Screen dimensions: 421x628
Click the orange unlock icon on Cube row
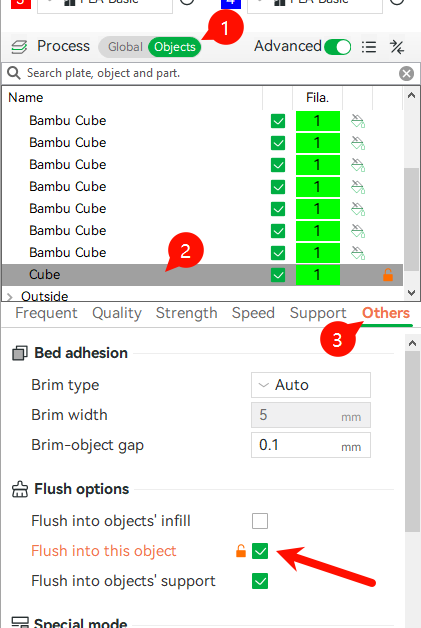tap(388, 275)
